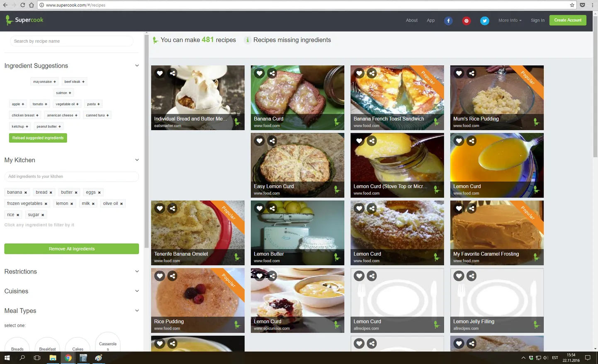598x364 pixels.
Task: Select Breakfast meal type
Action: (x=47, y=345)
